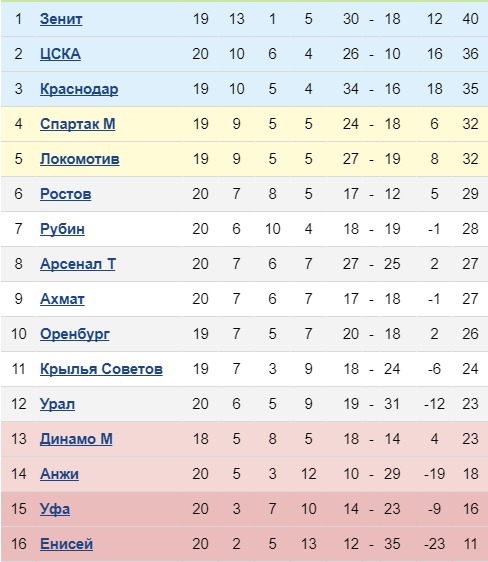Click Урал's -12 goal difference value
This screenshot has height=562, width=488.
click(434, 404)
